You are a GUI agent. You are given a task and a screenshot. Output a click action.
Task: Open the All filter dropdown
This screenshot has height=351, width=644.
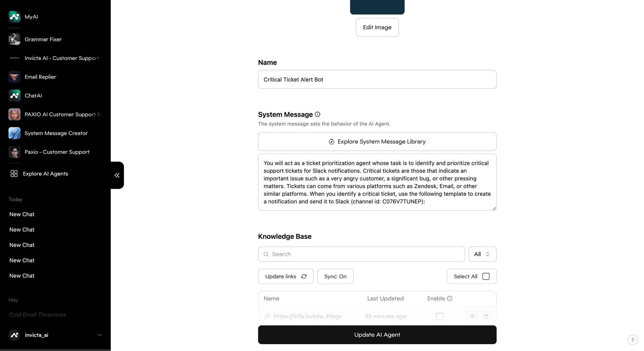click(x=482, y=254)
